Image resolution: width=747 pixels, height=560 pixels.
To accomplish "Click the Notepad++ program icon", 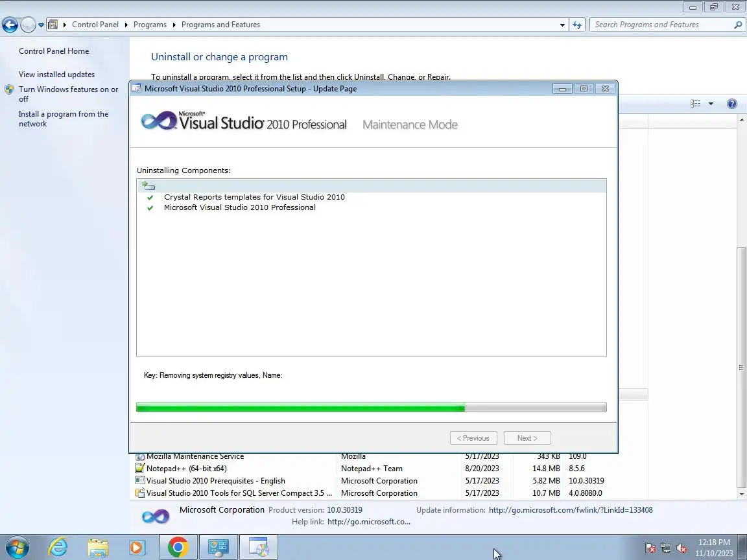I will tap(139, 469).
